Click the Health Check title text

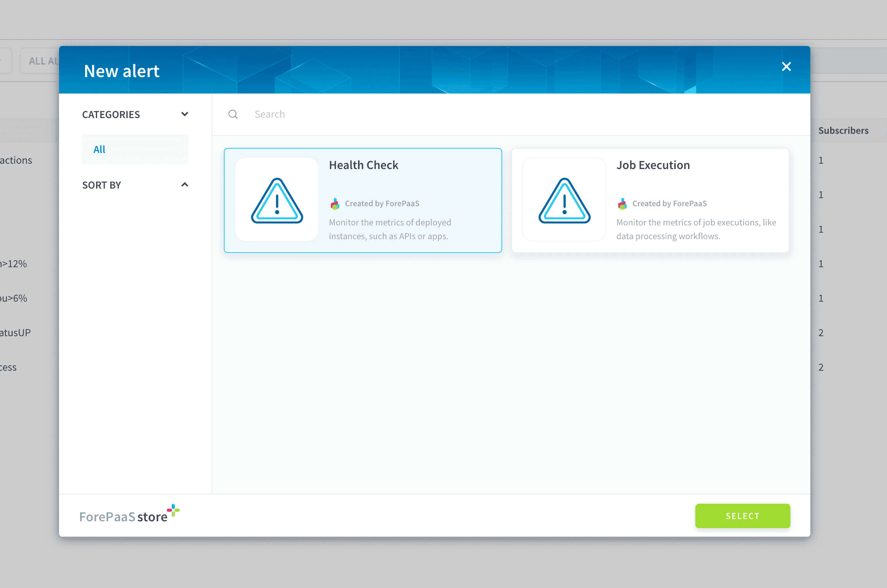coord(364,165)
